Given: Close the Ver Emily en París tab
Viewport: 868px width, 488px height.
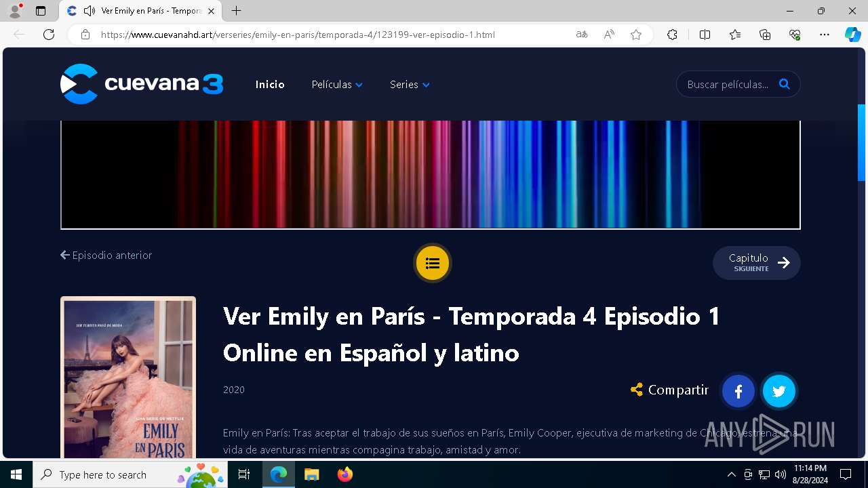Looking at the screenshot, I should 211,11.
